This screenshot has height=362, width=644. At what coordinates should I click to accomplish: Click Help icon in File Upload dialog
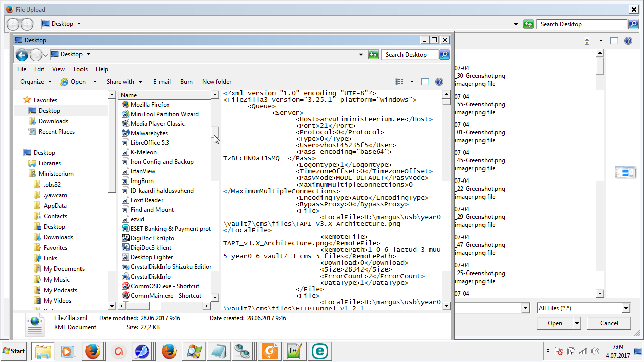pos(628,41)
